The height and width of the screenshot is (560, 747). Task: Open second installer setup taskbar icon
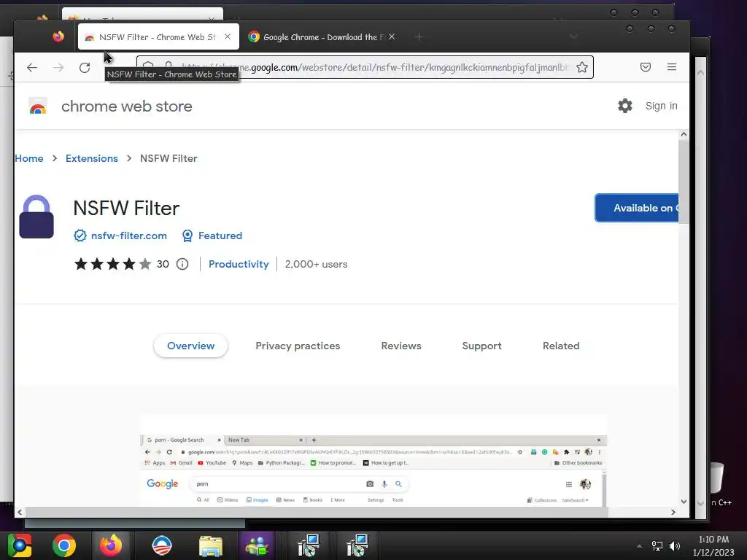click(357, 545)
